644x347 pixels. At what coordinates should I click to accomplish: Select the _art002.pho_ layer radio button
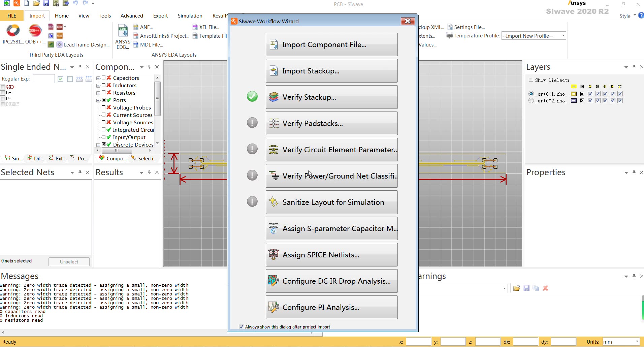pyautogui.click(x=531, y=100)
